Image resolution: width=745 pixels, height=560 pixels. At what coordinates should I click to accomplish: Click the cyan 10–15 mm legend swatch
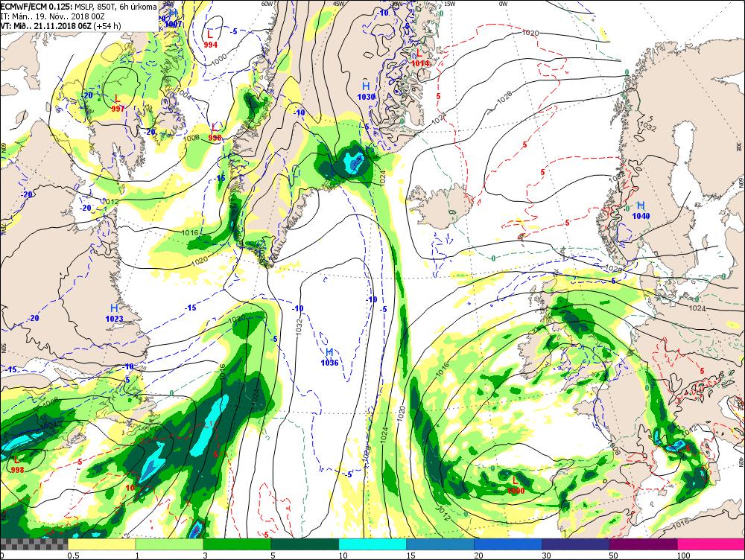pos(372,544)
